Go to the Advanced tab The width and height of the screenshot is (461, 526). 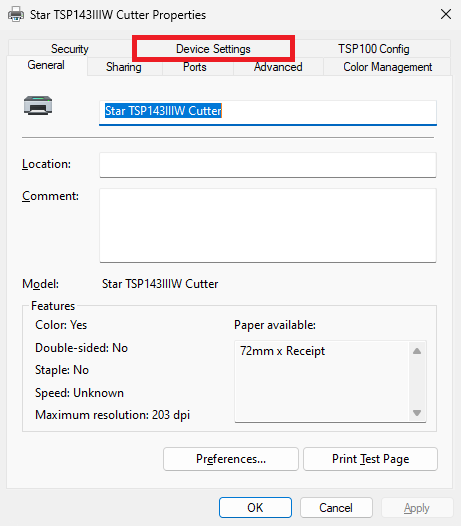tap(278, 67)
